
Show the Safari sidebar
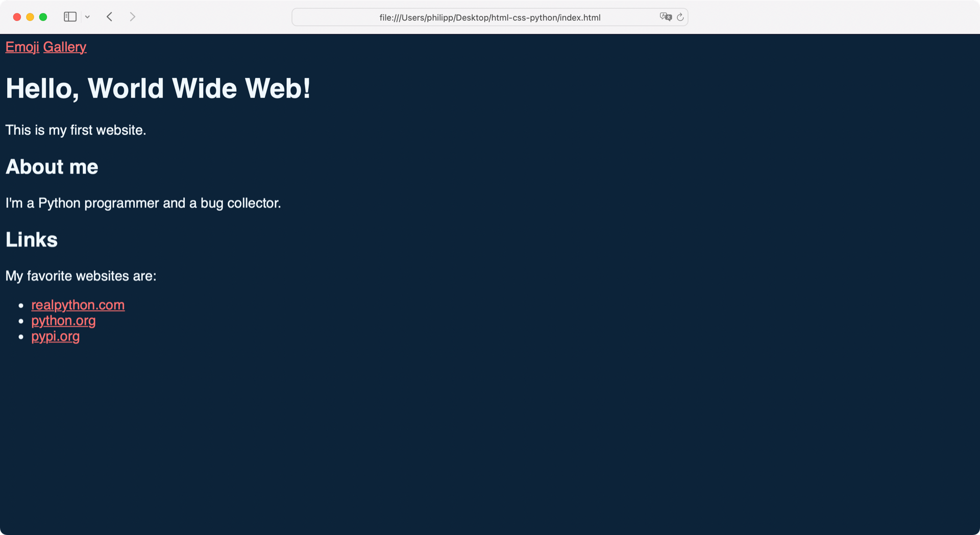[70, 16]
